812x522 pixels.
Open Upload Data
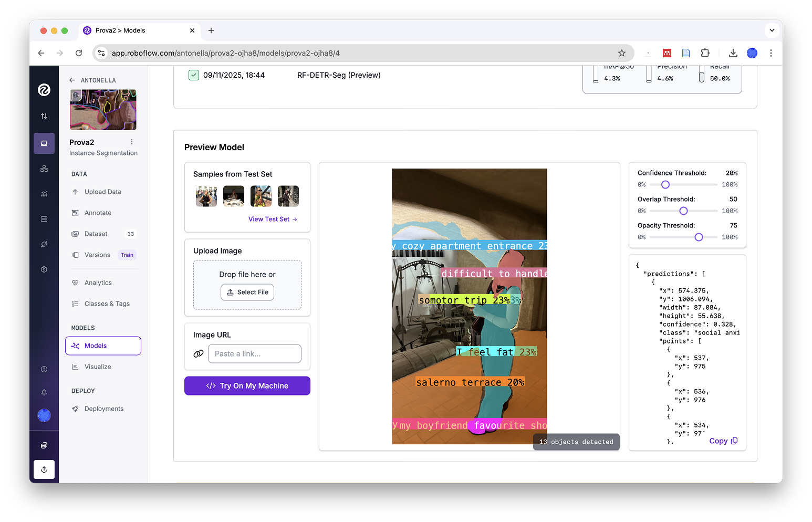click(103, 192)
